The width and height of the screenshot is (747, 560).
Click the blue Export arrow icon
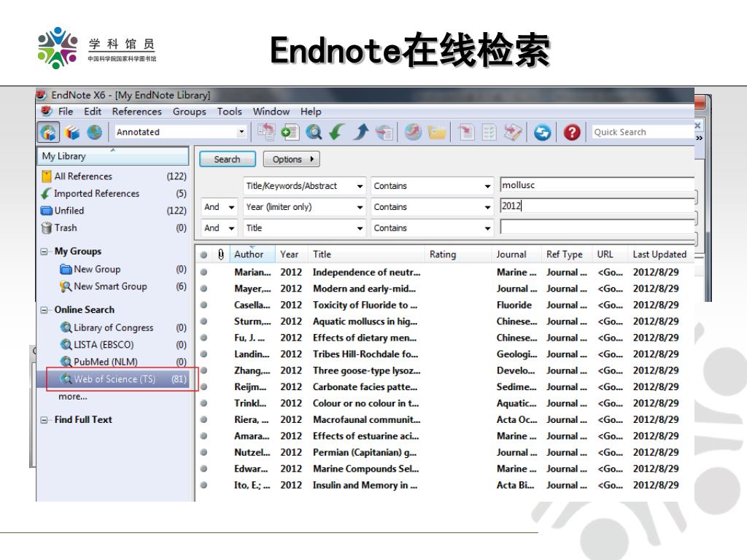[x=360, y=132]
